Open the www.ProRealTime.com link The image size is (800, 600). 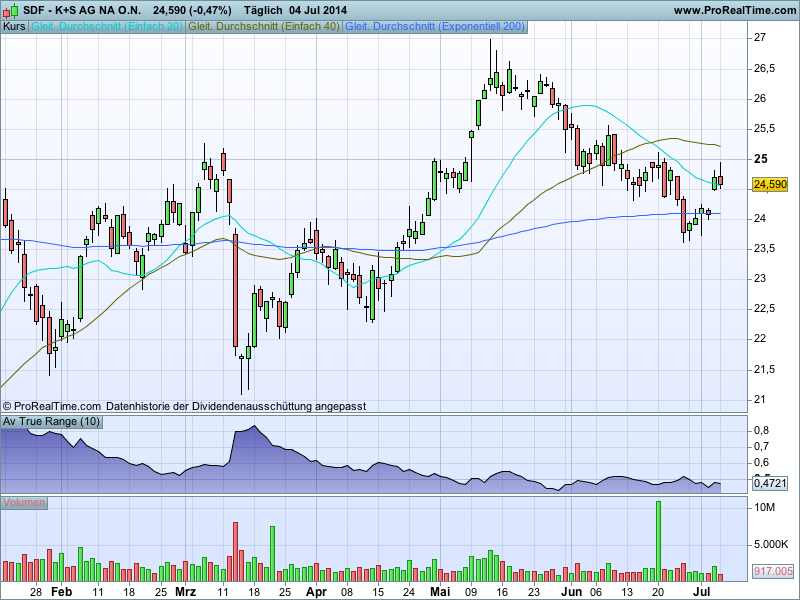pos(735,10)
